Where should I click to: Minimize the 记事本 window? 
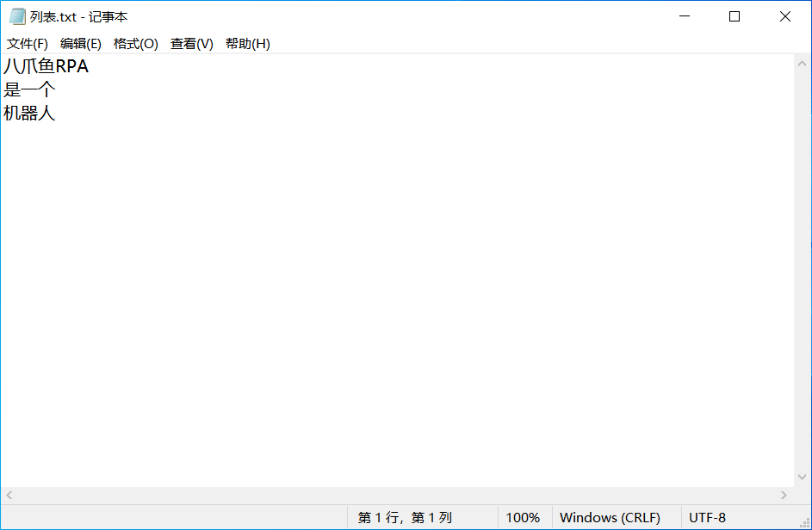tap(685, 16)
